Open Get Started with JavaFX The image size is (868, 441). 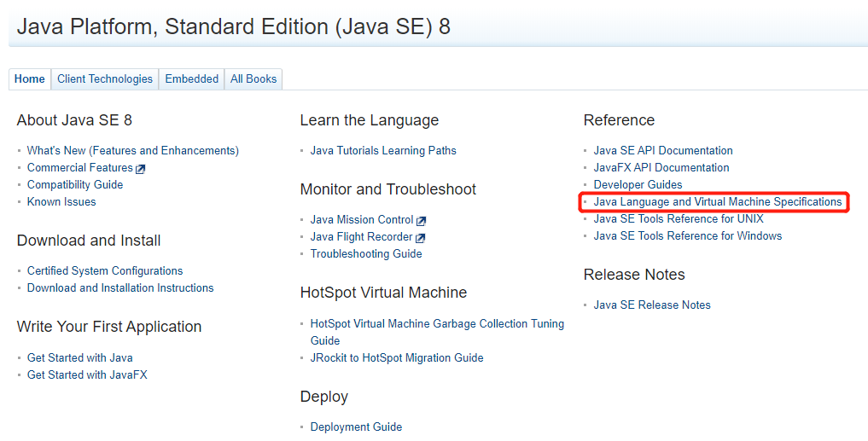click(x=87, y=375)
